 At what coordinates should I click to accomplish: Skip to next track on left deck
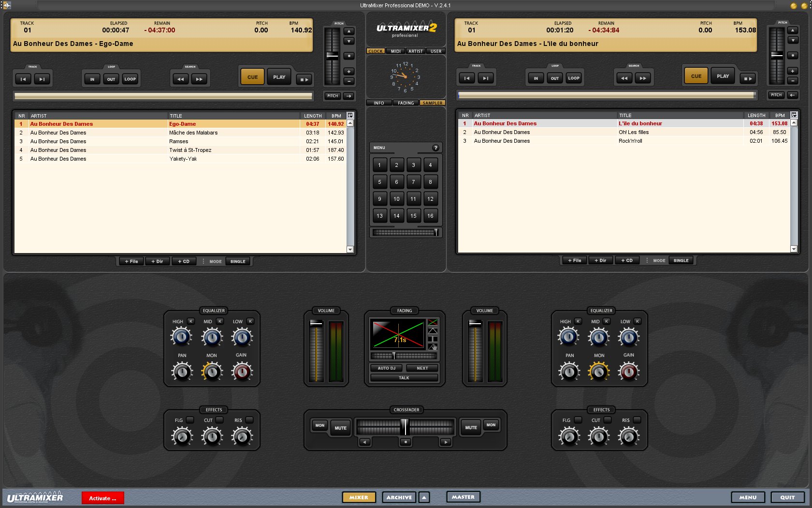[42, 79]
